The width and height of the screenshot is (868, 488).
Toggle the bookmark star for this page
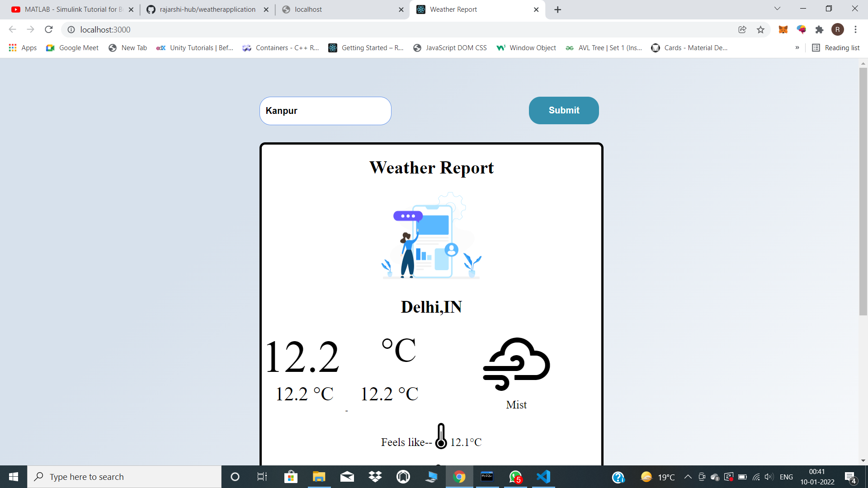(x=761, y=29)
